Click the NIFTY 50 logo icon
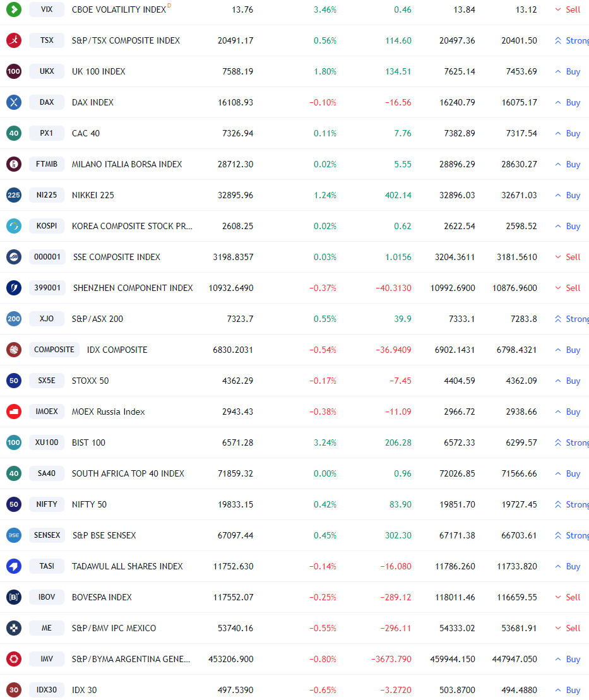The height and width of the screenshot is (700, 589). (14, 504)
